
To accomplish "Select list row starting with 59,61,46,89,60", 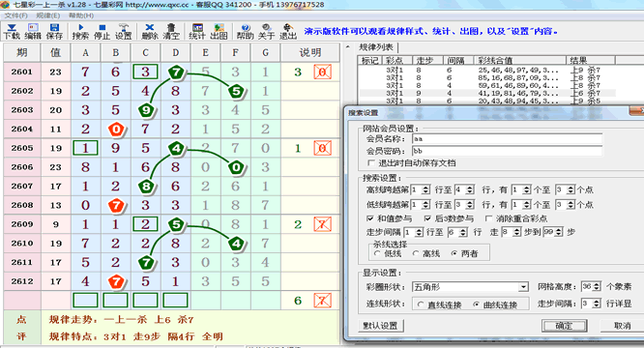I will [486, 85].
